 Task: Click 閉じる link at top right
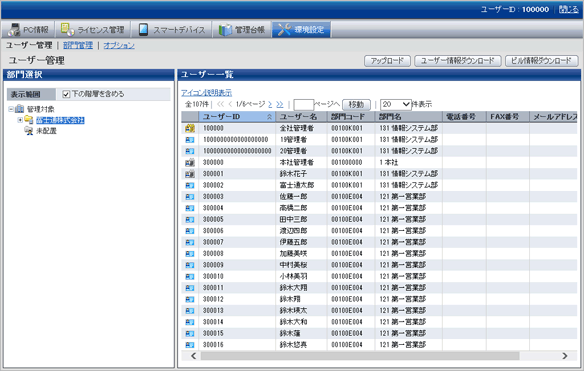[x=569, y=9]
